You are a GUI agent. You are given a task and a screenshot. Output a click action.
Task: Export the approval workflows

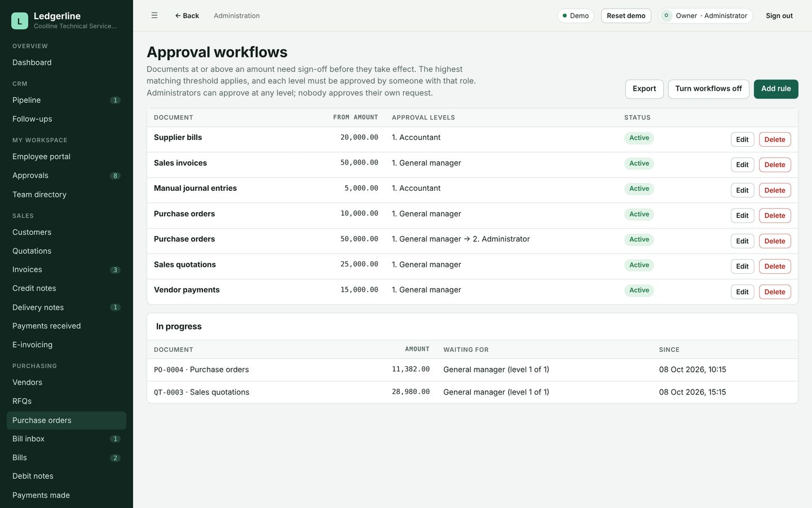tap(644, 89)
